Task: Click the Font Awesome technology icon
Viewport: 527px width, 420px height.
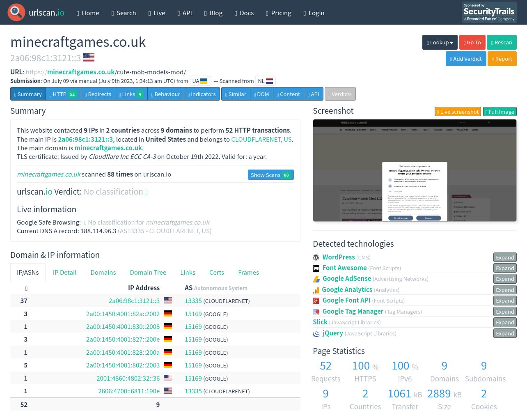Action: (316, 268)
